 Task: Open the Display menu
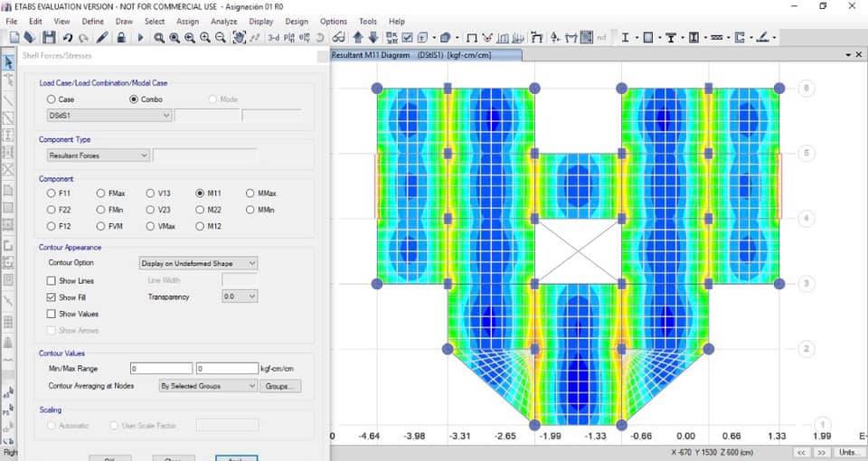click(x=260, y=21)
